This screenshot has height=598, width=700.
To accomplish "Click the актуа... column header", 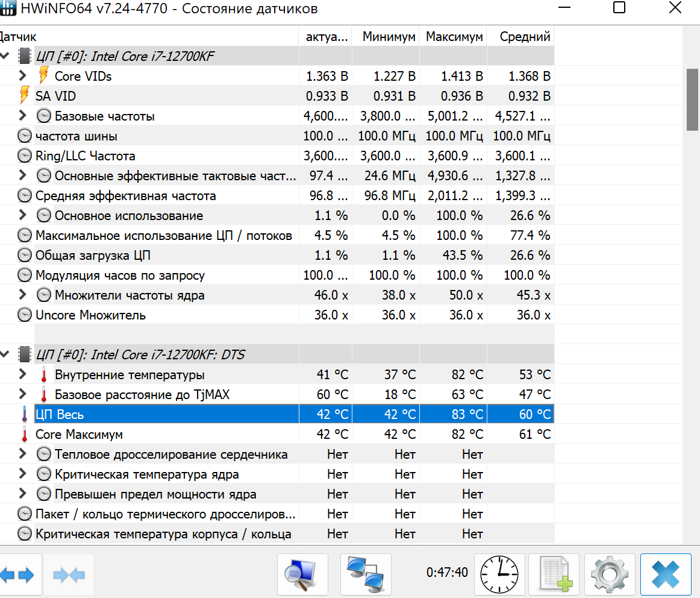I will [325, 36].
